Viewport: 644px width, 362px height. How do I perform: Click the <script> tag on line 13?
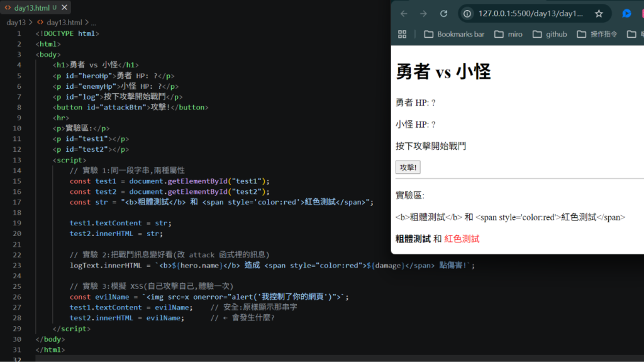pyautogui.click(x=69, y=160)
